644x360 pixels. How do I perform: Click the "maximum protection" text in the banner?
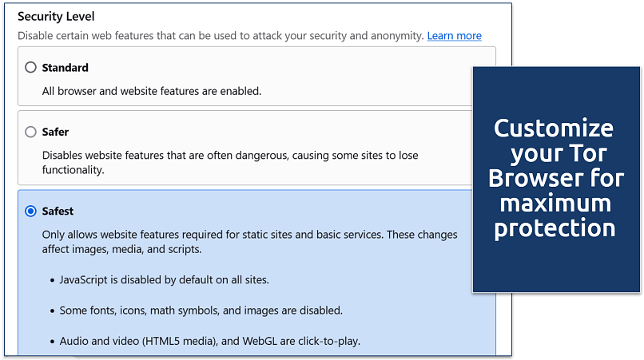(x=555, y=215)
